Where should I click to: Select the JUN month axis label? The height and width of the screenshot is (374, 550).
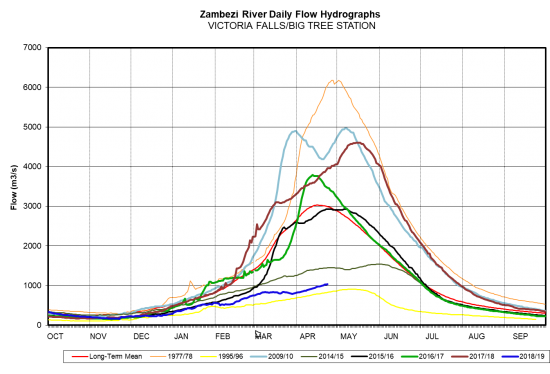pos(391,336)
